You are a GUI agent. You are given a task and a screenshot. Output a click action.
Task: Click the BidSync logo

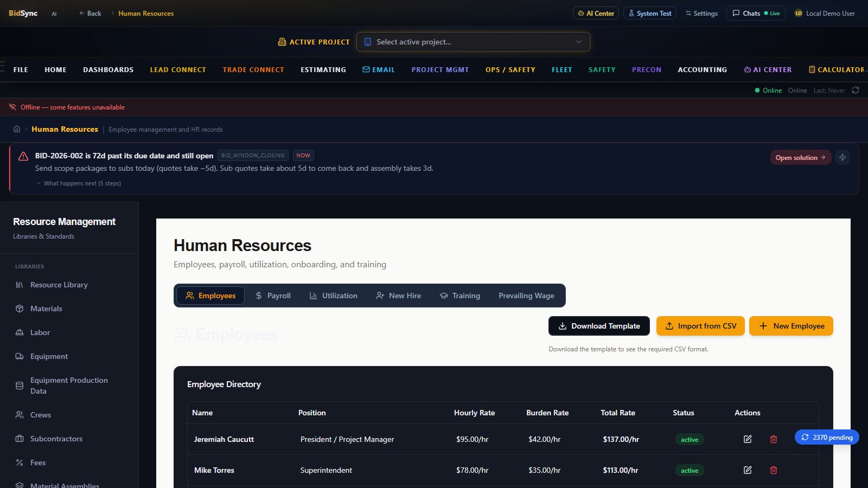23,13
